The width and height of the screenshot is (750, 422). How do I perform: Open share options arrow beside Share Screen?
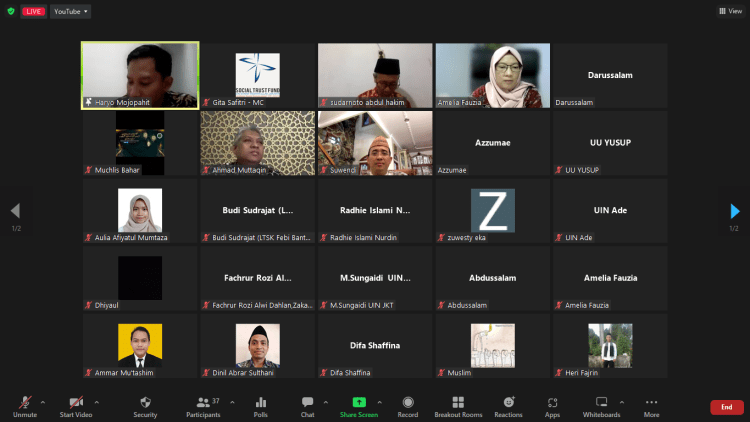click(380, 403)
